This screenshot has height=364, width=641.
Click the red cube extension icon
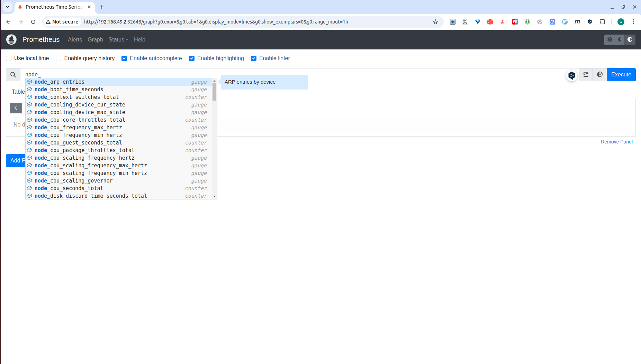click(x=490, y=22)
